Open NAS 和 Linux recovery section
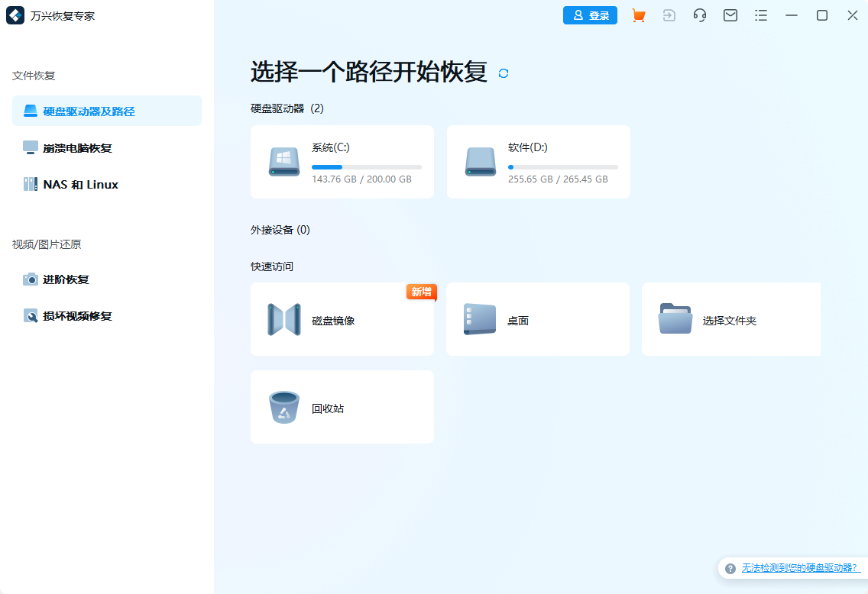868x594 pixels. pyautogui.click(x=79, y=184)
